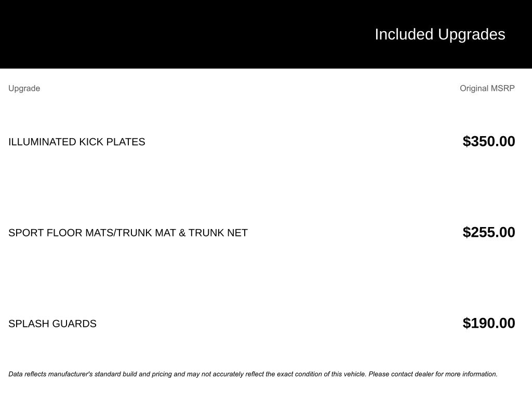Click the $255.00 floor mats price
This screenshot has width=532, height=399.
(488, 232)
